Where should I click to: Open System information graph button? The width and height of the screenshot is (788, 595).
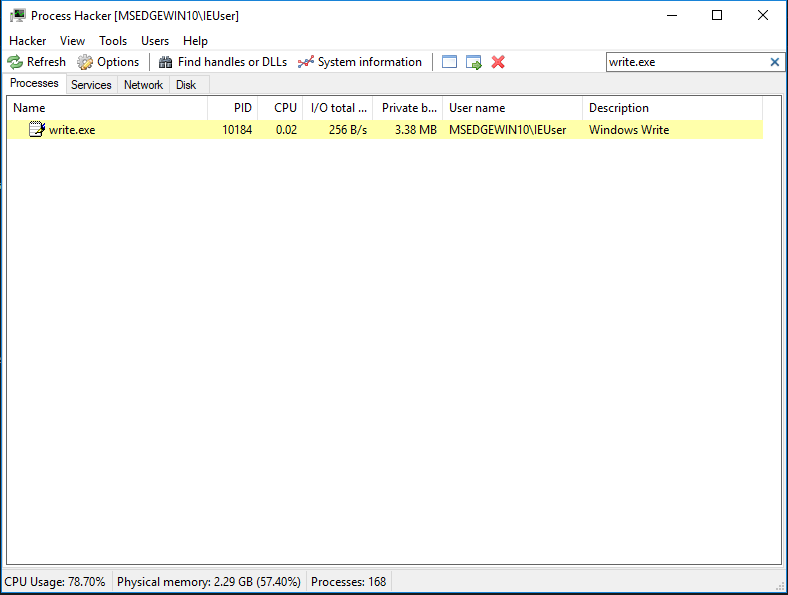pos(360,62)
